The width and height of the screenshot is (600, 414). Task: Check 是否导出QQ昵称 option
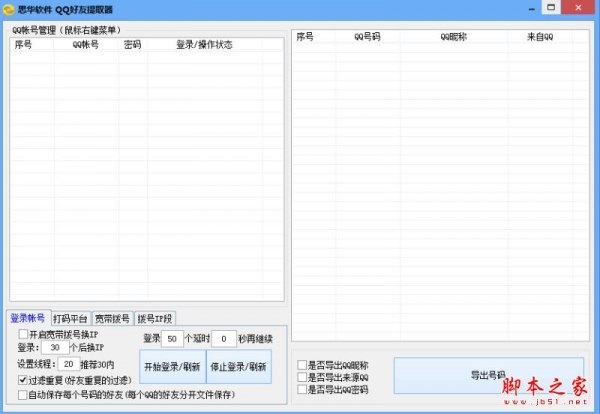point(302,365)
